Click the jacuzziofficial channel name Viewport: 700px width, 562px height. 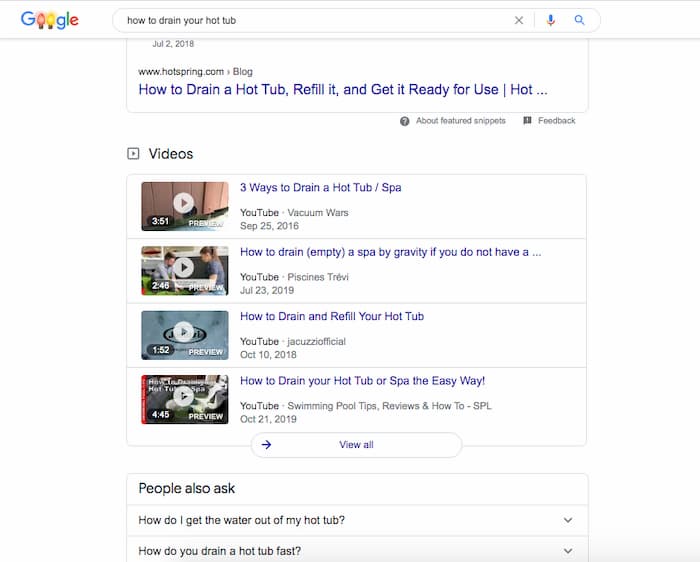pos(317,341)
